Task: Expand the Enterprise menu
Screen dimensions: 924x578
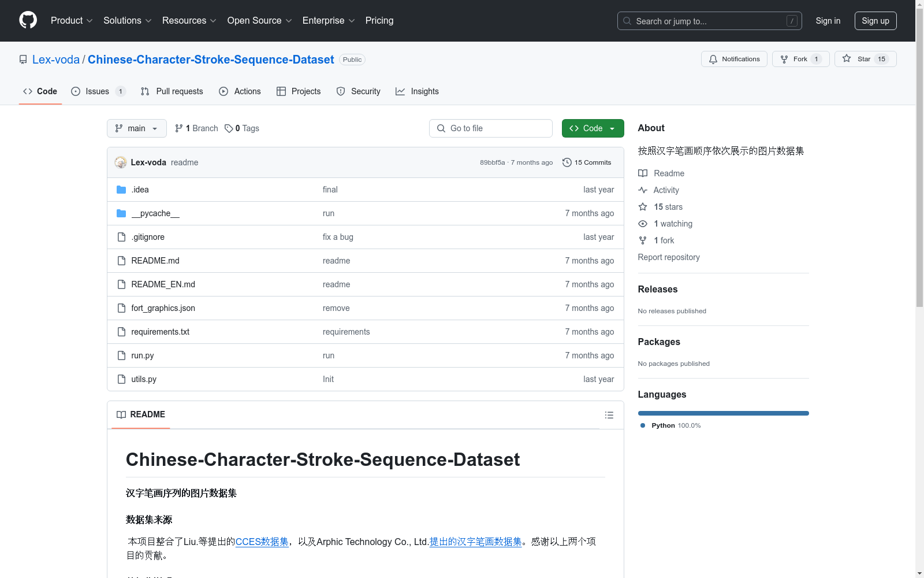Action: click(329, 20)
